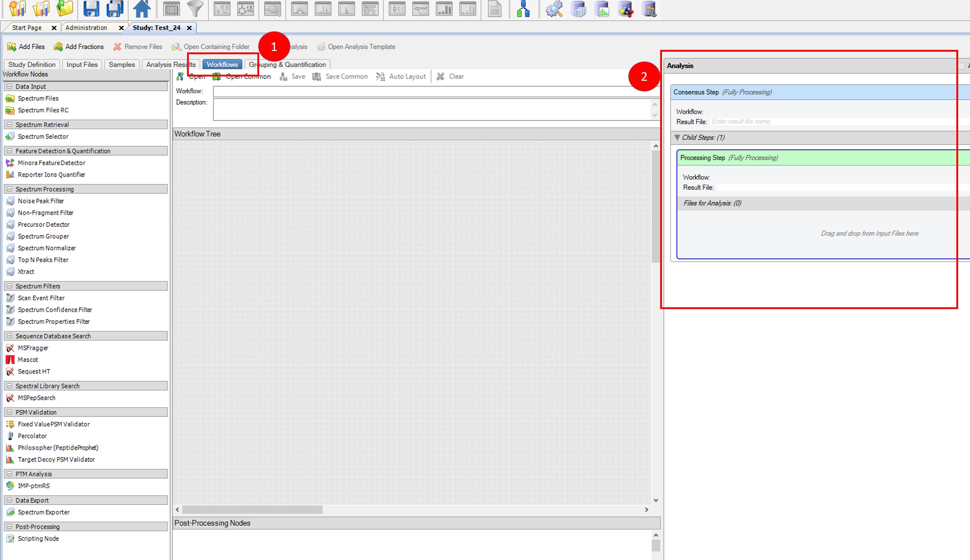This screenshot has height=560, width=970.
Task: Click the Add Files button
Action: point(26,47)
